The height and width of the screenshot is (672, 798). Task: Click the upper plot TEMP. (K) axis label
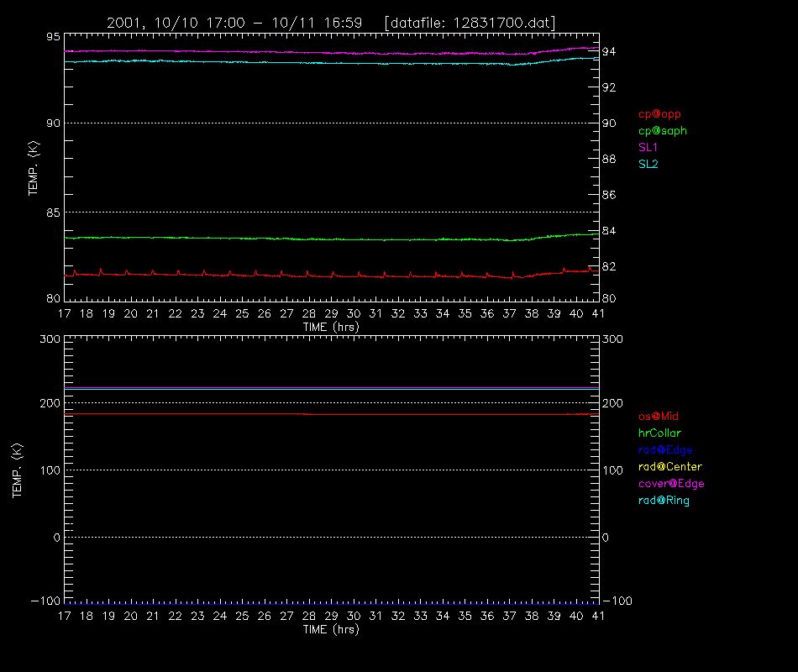[33, 168]
